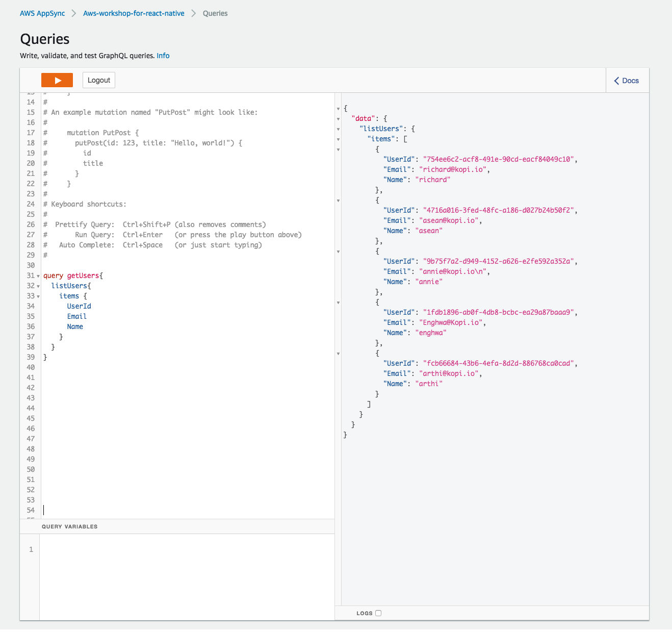The image size is (672, 632).
Task: Enable the Logs checkbox
Action: (378, 613)
